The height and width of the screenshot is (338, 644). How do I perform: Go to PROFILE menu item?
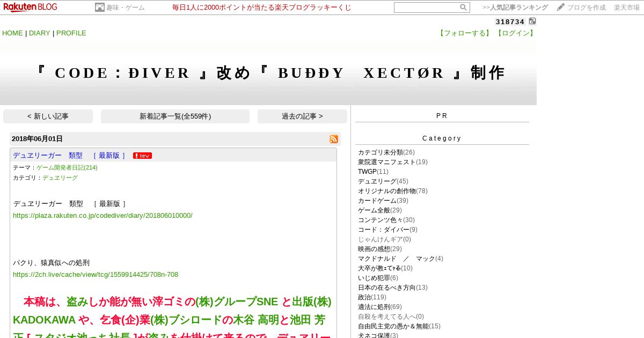pyautogui.click(x=71, y=33)
